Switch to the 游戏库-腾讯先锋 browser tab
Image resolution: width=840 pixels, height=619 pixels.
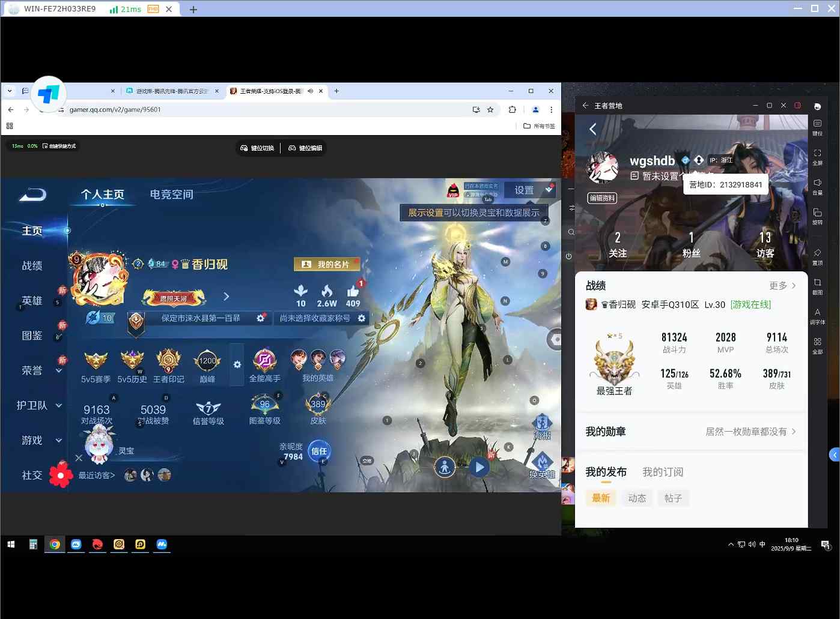pos(172,91)
